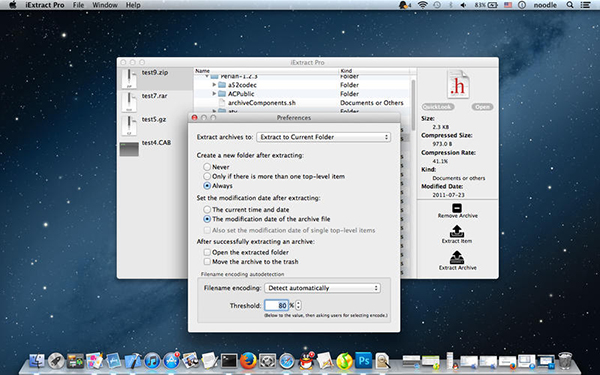Open Launchpad rocket icon in dock
600x375 pixels.
(56, 361)
